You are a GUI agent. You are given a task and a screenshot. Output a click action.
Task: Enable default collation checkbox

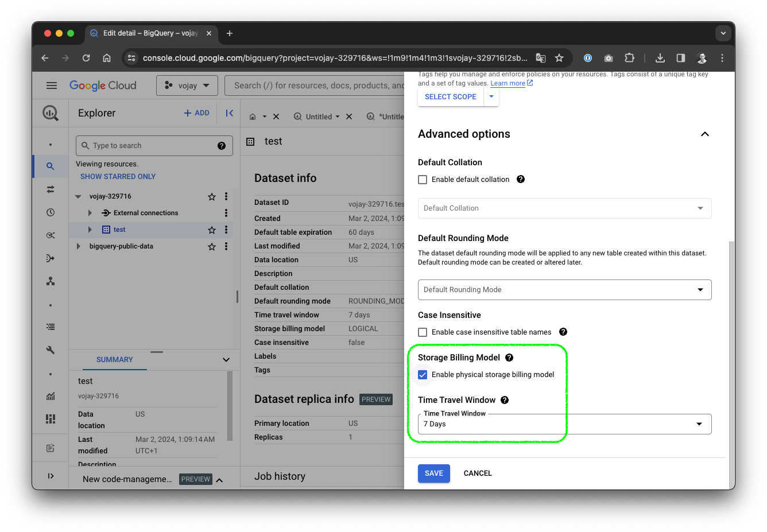click(423, 180)
